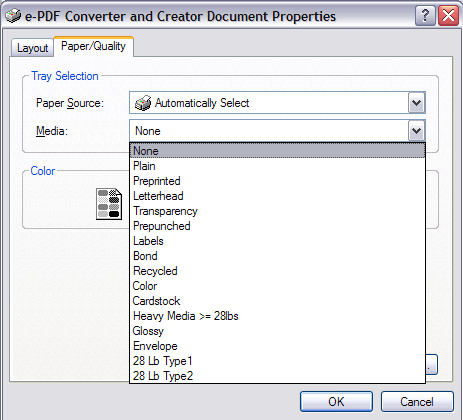Click the Media combo box showing None
This screenshot has width=463, height=420.
[277, 131]
